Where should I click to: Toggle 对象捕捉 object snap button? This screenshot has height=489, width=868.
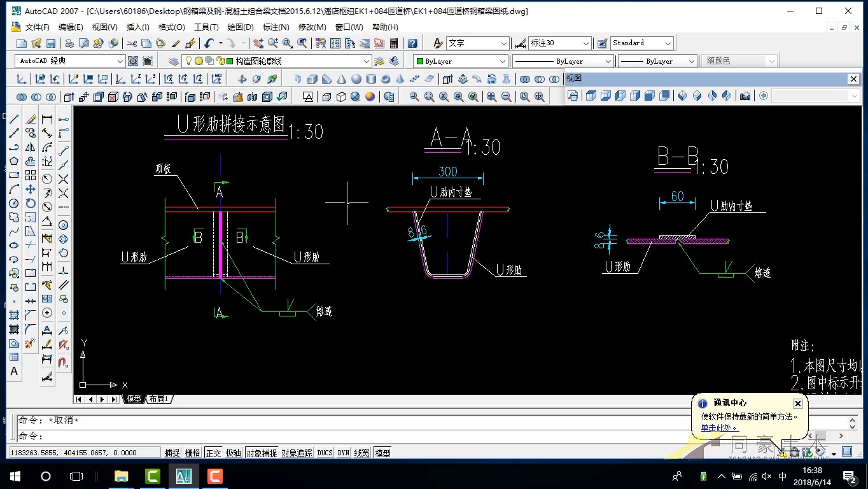(262, 453)
